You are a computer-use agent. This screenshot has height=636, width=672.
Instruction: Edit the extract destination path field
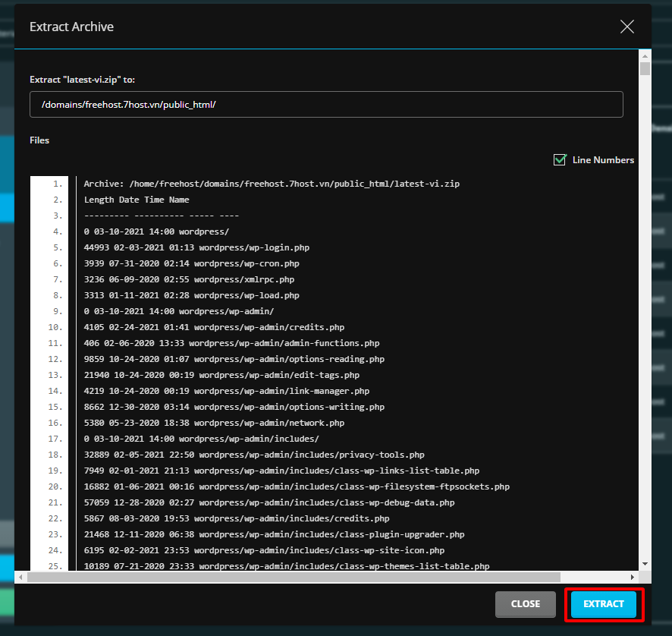click(326, 104)
